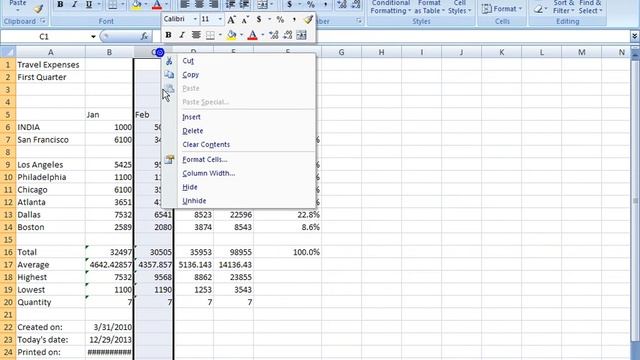Click the mini toolbar comma style icon
Screen dimensions: 640x360
tap(294, 19)
